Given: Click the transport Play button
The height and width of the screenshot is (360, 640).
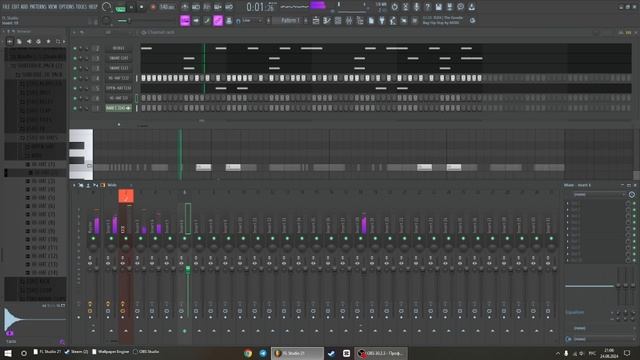Looking at the screenshot, I should pyautogui.click(x=131, y=7).
